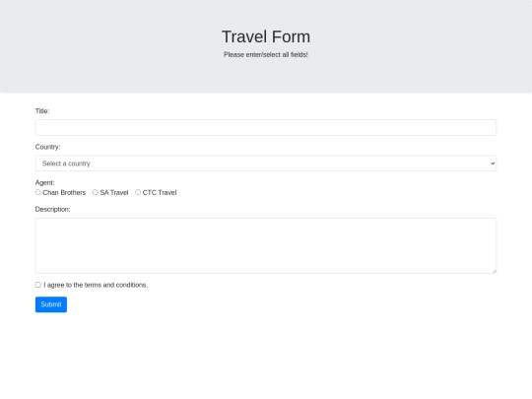Focus the Description text area

tap(266, 245)
